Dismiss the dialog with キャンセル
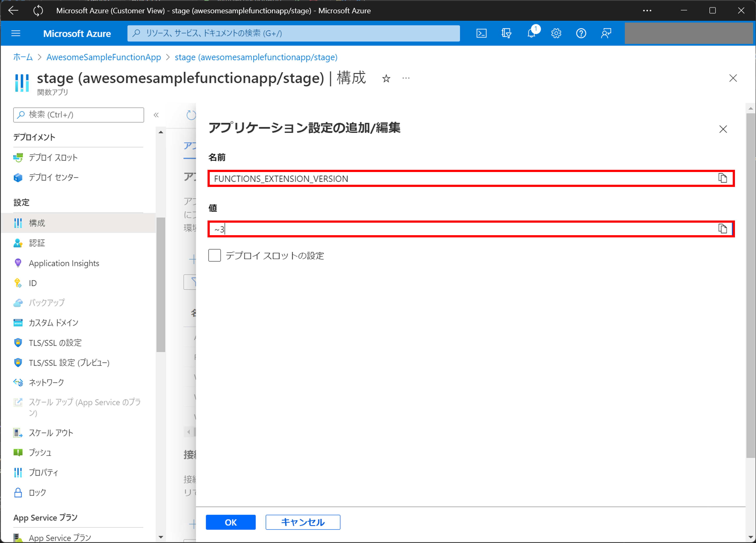The width and height of the screenshot is (756, 543). pos(302,522)
